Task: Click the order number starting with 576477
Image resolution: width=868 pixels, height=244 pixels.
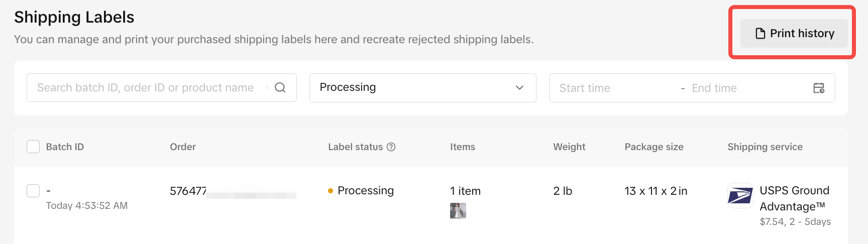Action: click(x=188, y=191)
